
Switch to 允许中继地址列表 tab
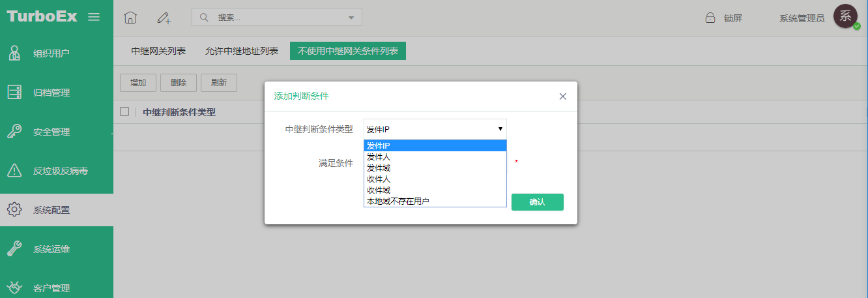pos(242,51)
